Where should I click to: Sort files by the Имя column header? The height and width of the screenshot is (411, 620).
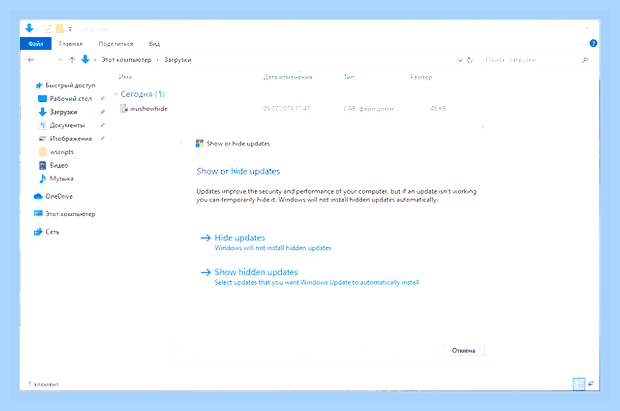coord(125,77)
